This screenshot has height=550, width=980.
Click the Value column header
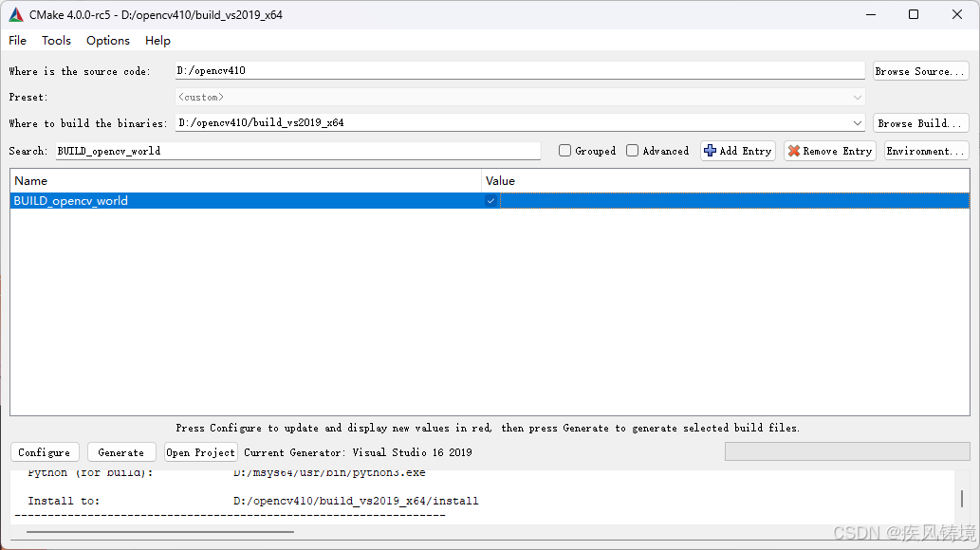pos(726,180)
